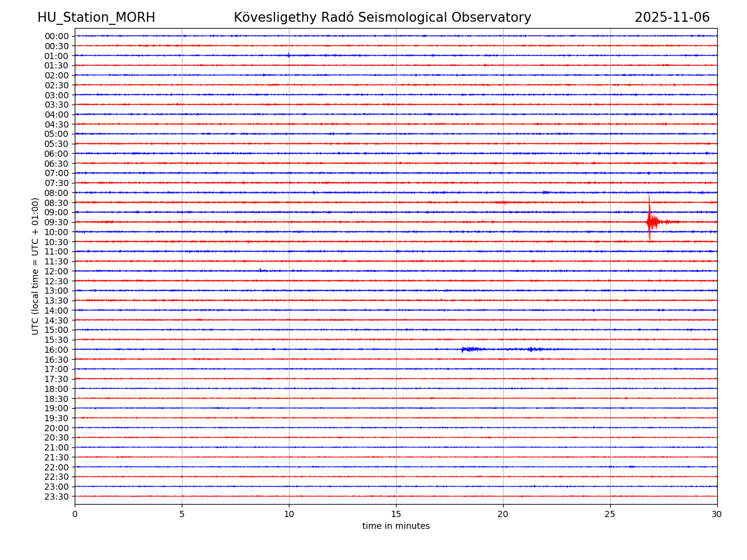
Task: Click the small blue blip on 12:00 trace
Action: [x=260, y=270]
